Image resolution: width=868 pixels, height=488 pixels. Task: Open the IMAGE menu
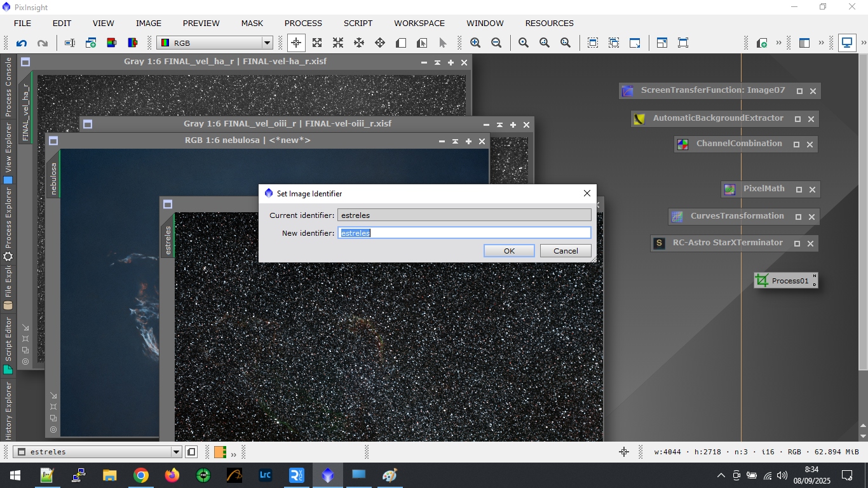coord(149,23)
